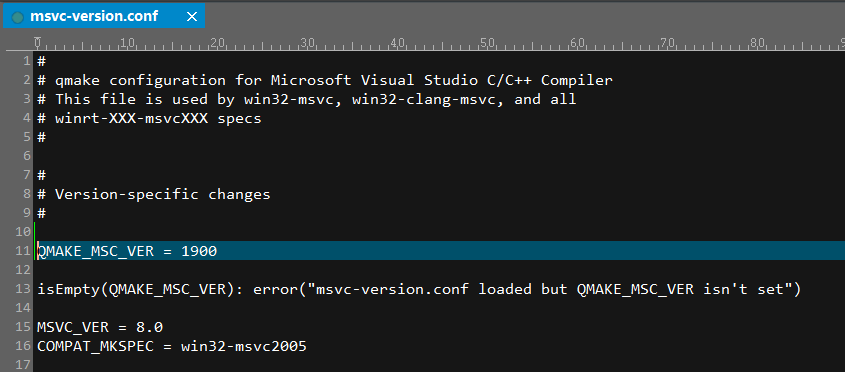
Task: Close the msvc-version.conf tab
Action: click(x=191, y=17)
